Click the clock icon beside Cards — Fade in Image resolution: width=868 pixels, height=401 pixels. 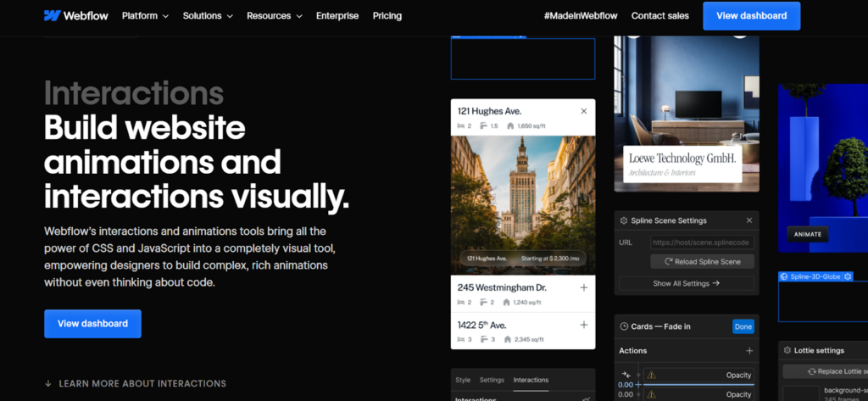tap(625, 326)
